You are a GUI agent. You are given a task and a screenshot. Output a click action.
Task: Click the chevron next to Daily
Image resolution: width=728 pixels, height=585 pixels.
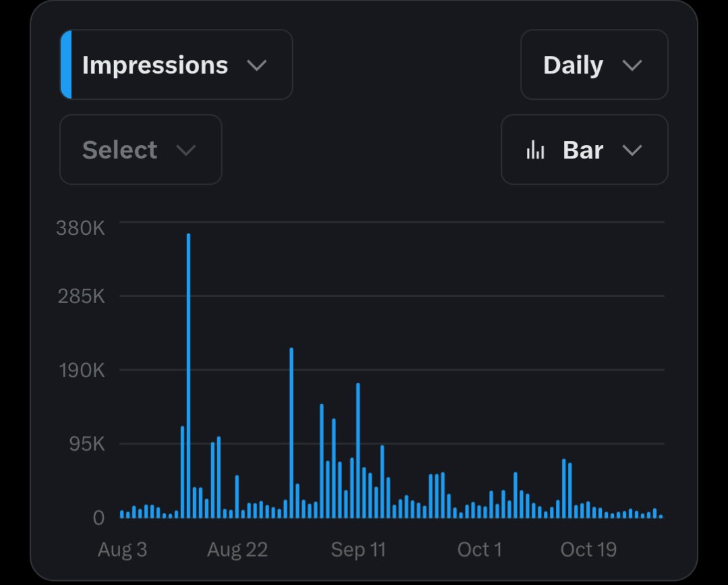[x=632, y=65]
